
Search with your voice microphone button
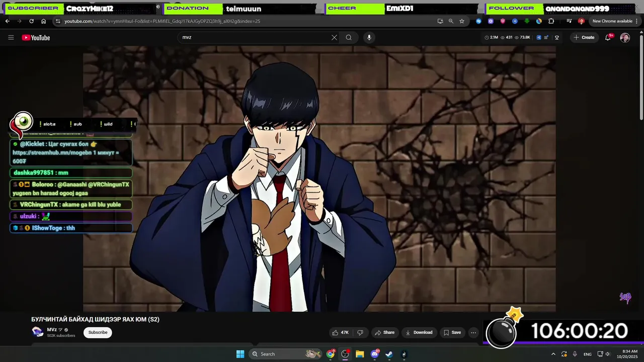(369, 37)
